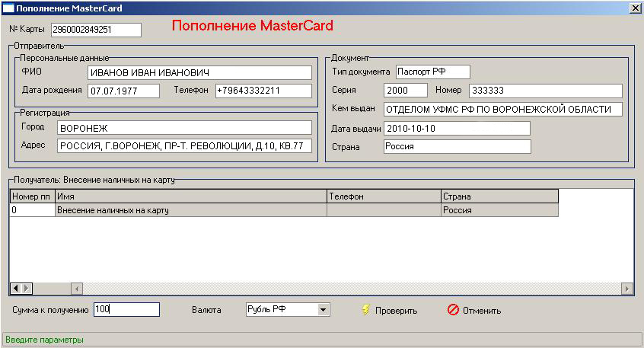
Task: Click the document Страна field
Action: [x=457, y=146]
